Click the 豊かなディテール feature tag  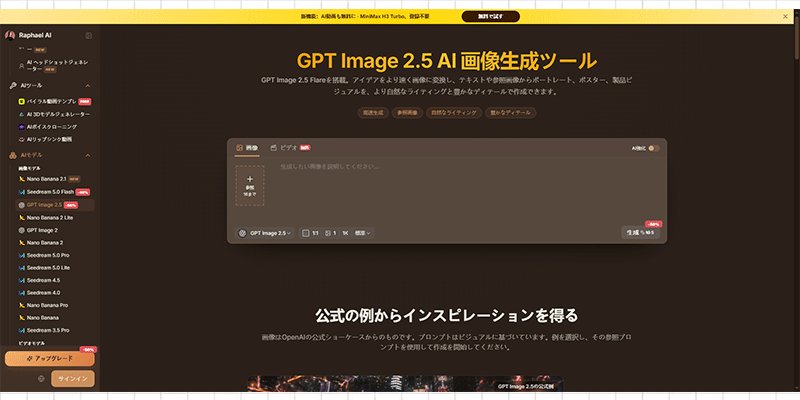click(510, 113)
